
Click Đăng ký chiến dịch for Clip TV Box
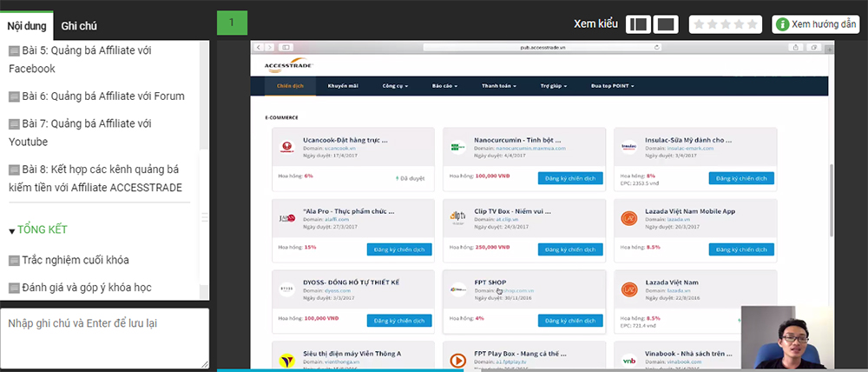pyautogui.click(x=570, y=249)
